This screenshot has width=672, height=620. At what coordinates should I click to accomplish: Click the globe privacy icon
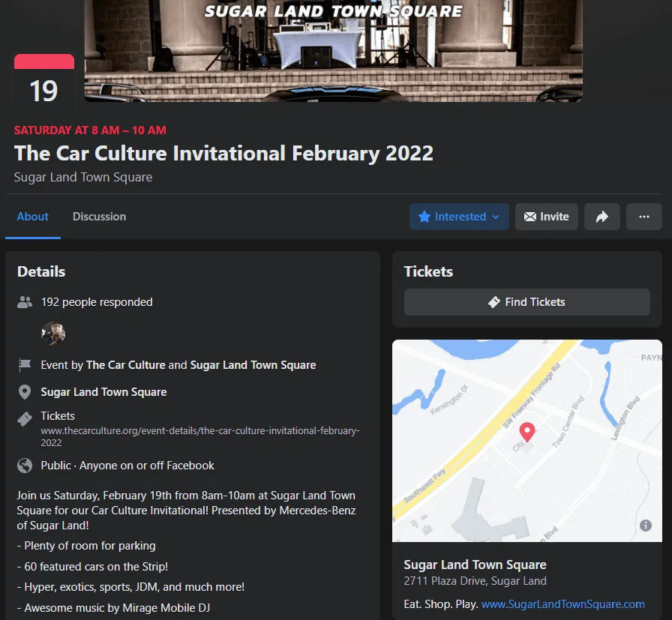[x=25, y=466]
